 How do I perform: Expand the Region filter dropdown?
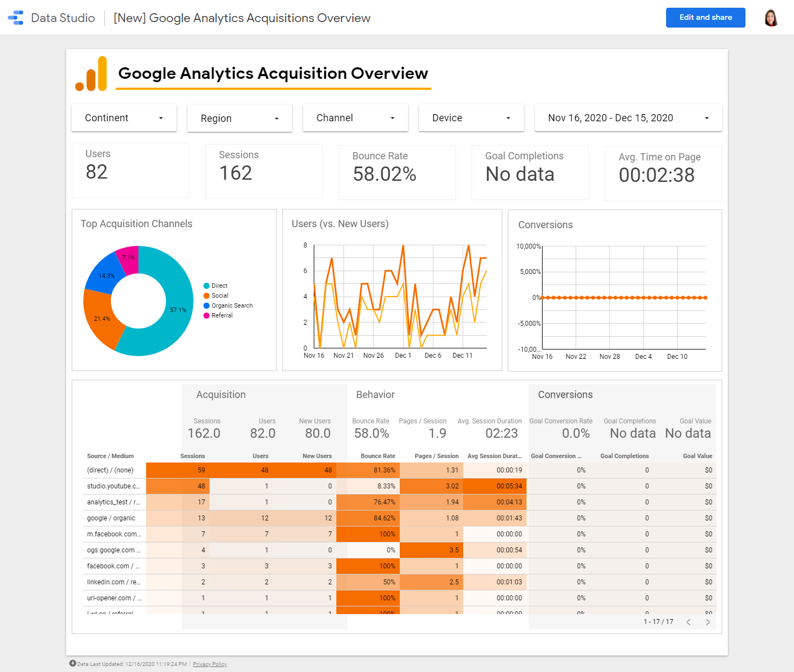tap(240, 119)
